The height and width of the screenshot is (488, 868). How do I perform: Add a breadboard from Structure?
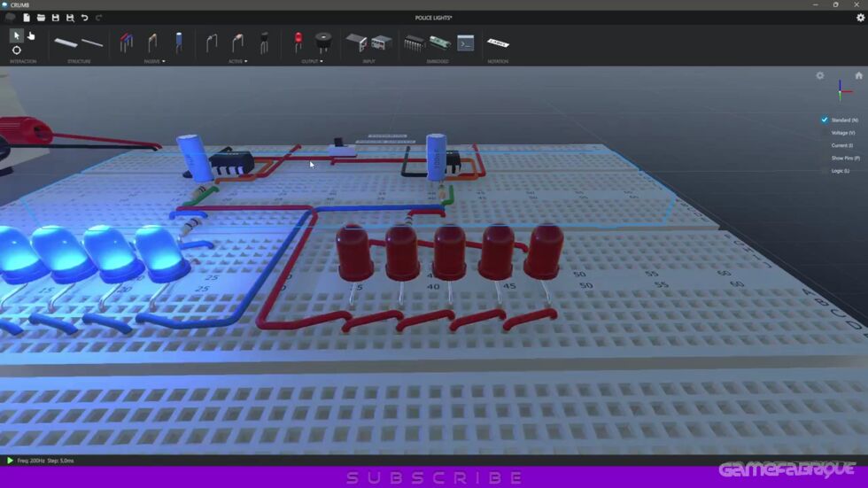[x=66, y=43]
